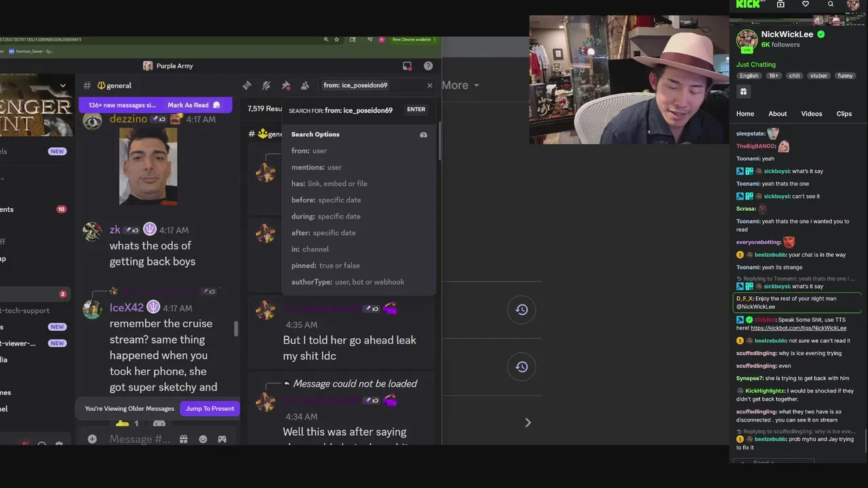Click the thumbs up reaction under IceX42's message
Screen dimensions: 868x488
click(126, 424)
